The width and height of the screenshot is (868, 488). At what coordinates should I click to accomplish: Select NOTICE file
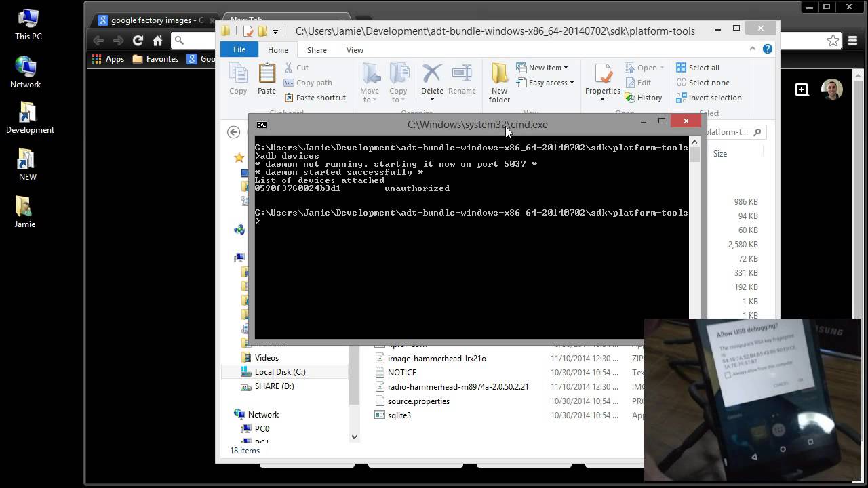coord(402,373)
